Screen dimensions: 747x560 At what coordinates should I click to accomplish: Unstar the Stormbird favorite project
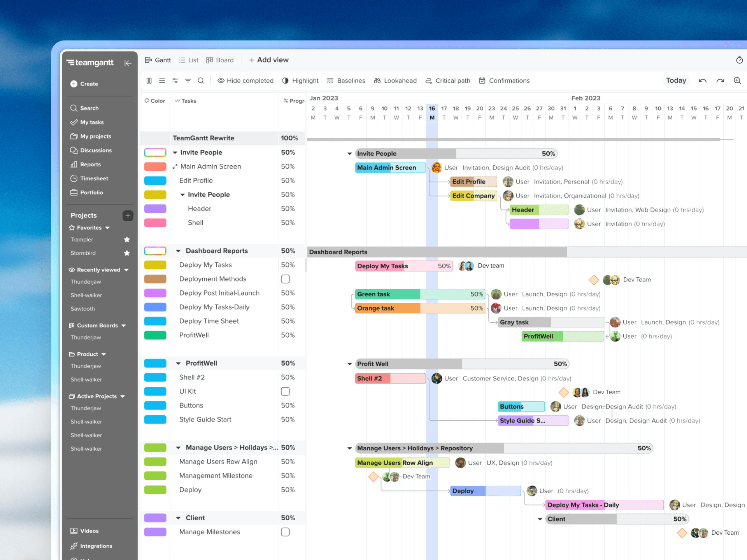tap(127, 253)
